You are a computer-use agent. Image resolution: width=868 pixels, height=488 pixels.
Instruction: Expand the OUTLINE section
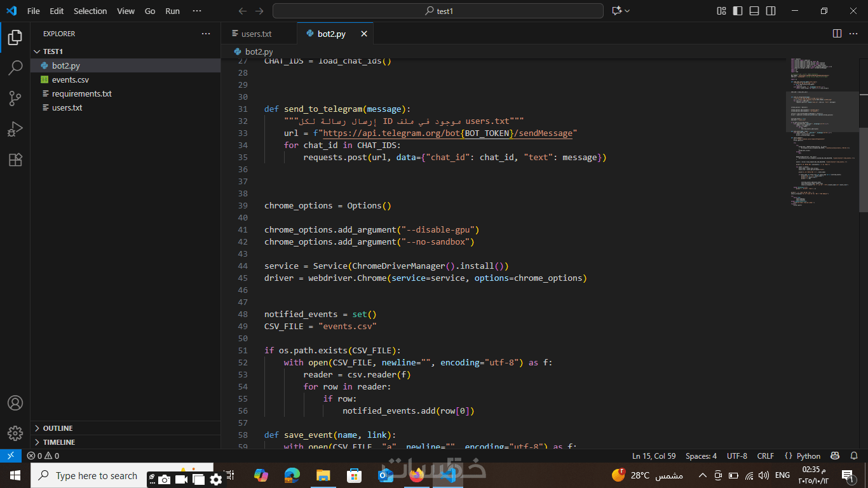point(58,428)
